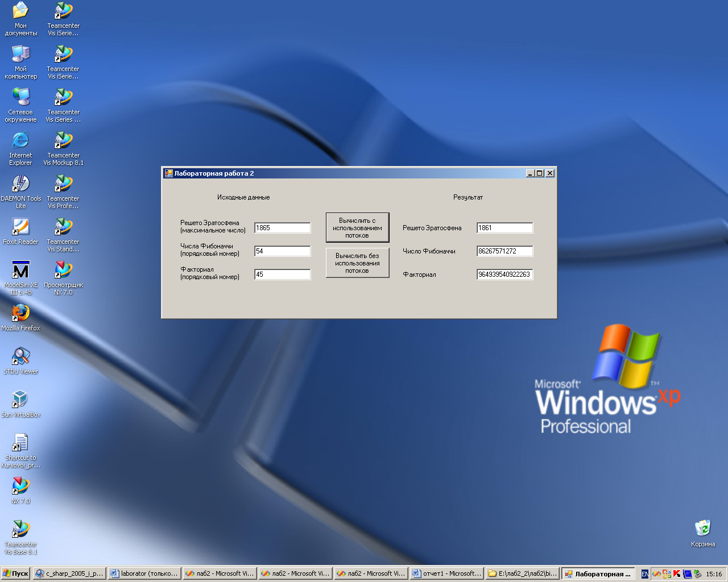Click the Microsoft Office tray icon
The image size is (728, 582).
[667, 574]
